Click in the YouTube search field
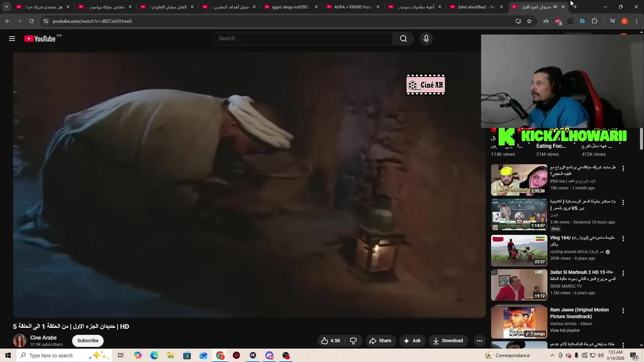The image size is (644, 362). pyautogui.click(x=303, y=39)
